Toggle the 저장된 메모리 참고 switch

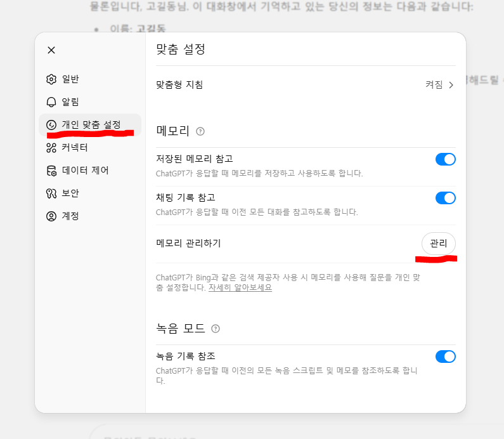(x=446, y=159)
